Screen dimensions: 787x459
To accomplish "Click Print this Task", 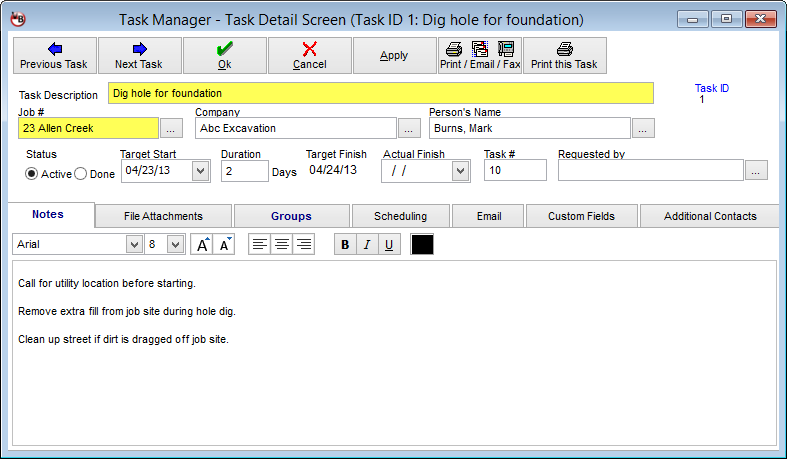I will click(564, 56).
